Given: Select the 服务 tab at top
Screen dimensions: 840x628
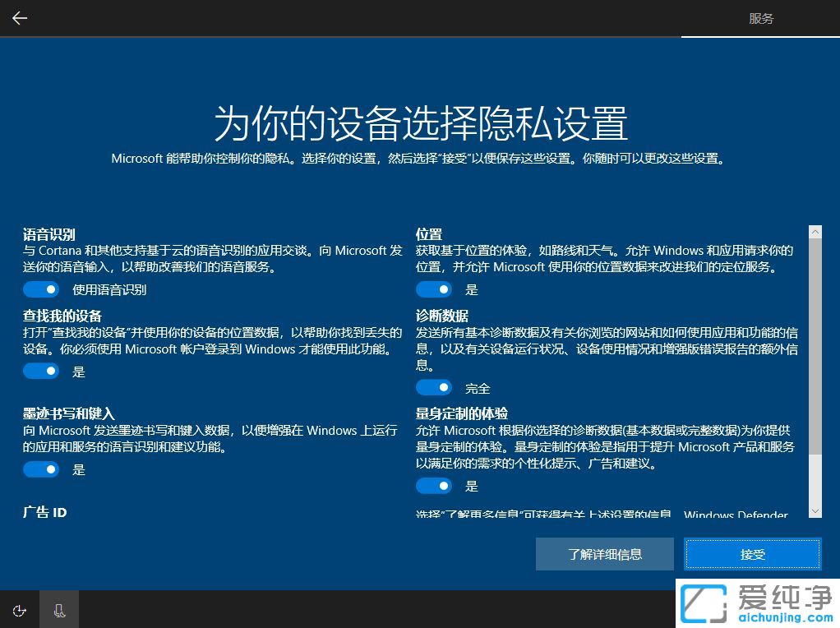Looking at the screenshot, I should (761, 19).
